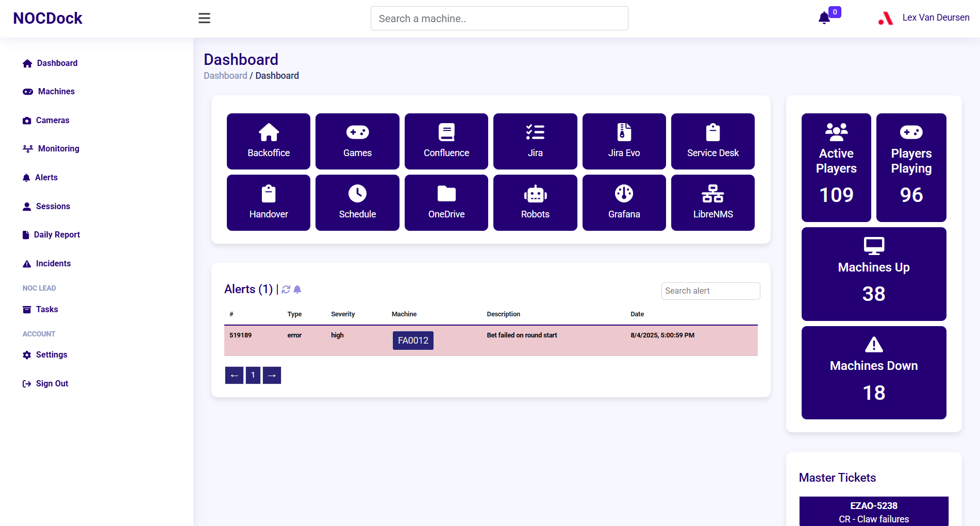Click Sign Out in sidebar

tap(45, 383)
